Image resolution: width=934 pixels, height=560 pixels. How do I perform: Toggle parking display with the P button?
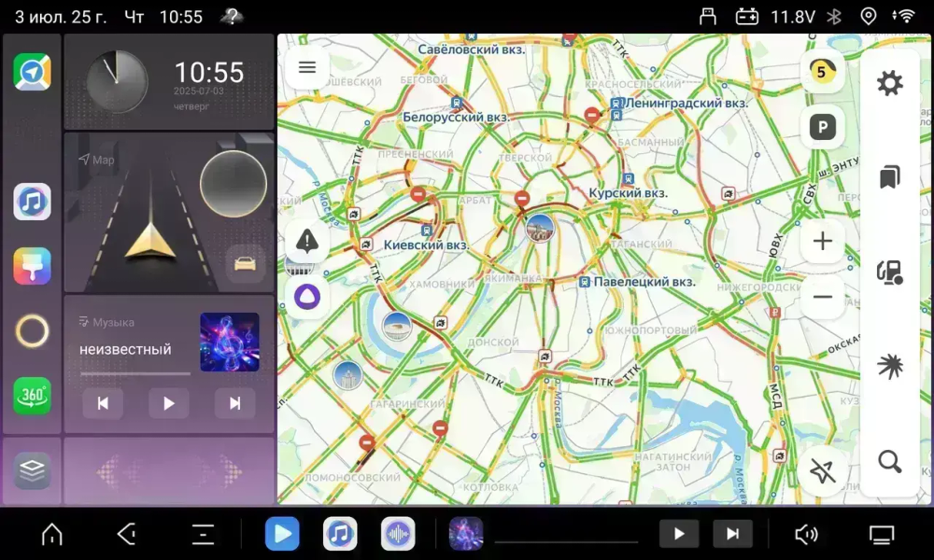pyautogui.click(x=823, y=127)
